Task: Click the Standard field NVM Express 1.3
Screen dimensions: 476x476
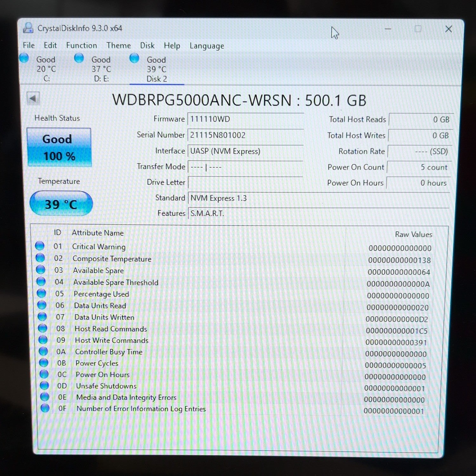Action: tap(319, 198)
